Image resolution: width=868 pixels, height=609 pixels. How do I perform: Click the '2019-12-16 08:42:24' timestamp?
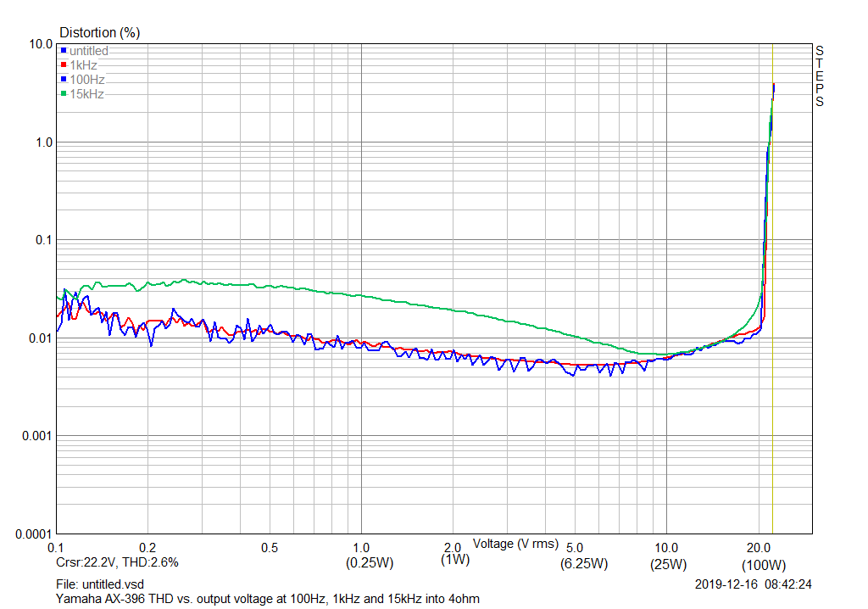tap(753, 584)
